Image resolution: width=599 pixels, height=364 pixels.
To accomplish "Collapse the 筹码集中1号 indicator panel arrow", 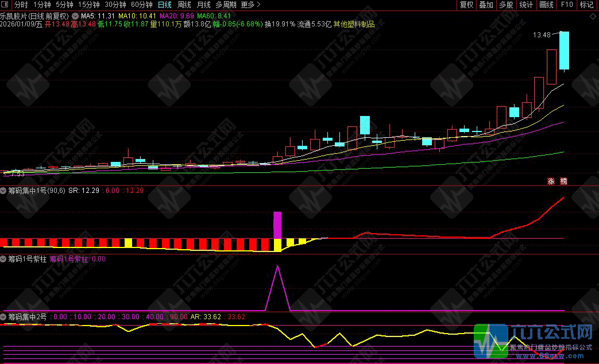I will (x=3, y=190).
